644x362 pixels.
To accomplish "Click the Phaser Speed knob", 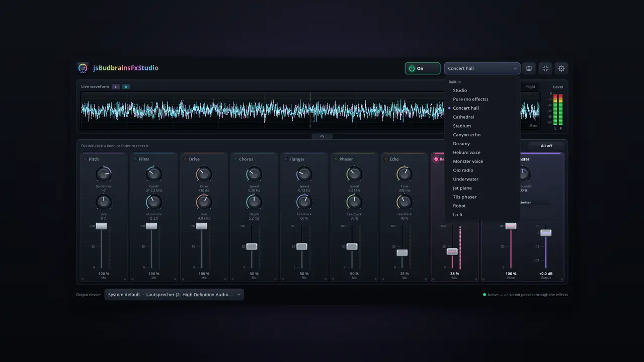I will pyautogui.click(x=354, y=174).
